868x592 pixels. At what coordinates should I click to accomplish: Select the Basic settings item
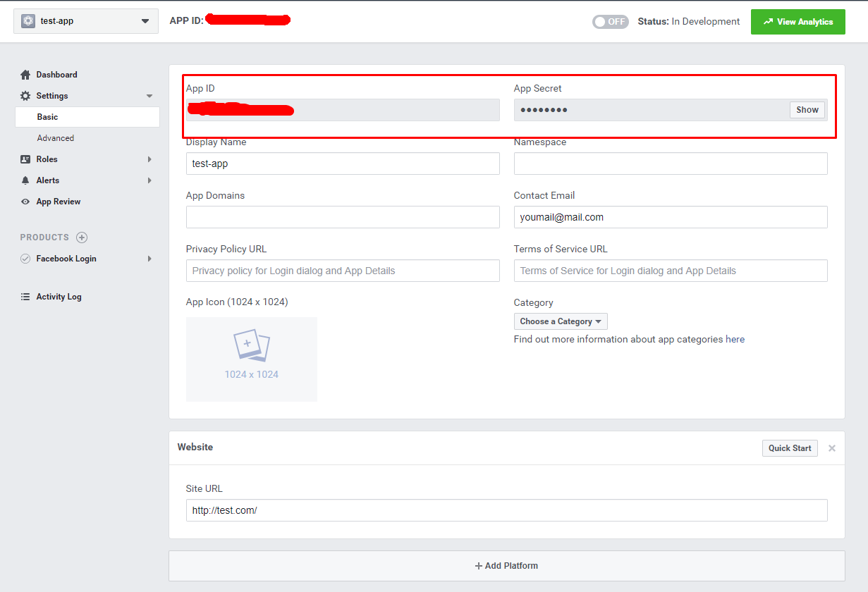[87, 117]
